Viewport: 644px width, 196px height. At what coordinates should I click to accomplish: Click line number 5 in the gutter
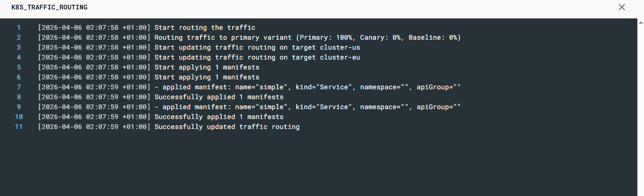click(19, 67)
